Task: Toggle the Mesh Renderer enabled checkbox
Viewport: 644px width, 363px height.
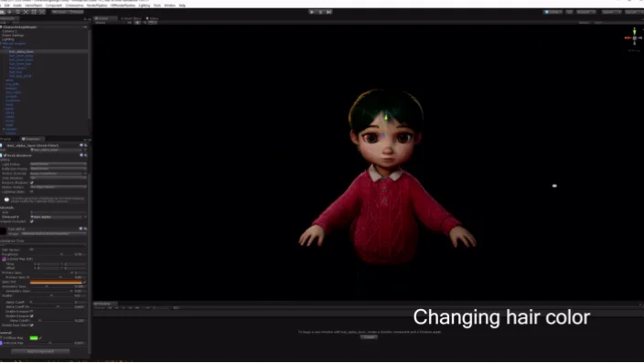Action: 5,155
